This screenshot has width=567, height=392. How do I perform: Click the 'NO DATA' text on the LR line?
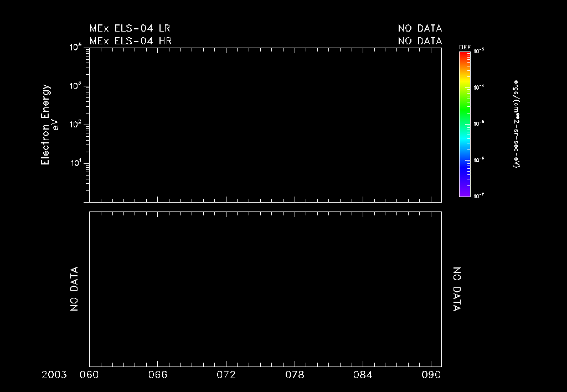coord(420,28)
